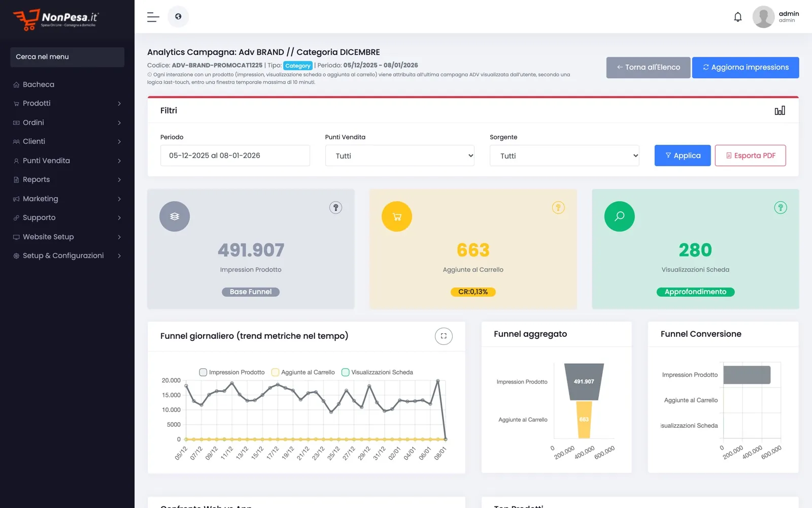Screen dimensions: 812x508
Task: Expand the Marketing sidebar menu
Action: [67, 199]
